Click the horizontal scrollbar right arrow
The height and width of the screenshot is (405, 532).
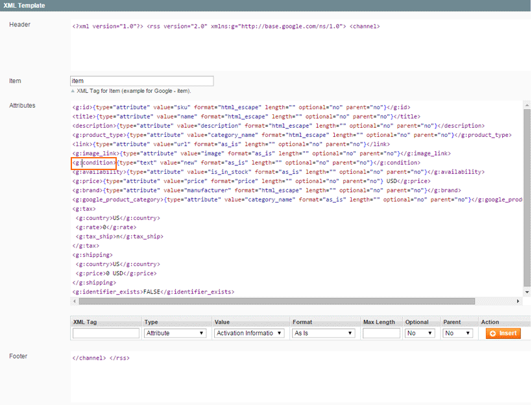click(x=517, y=301)
